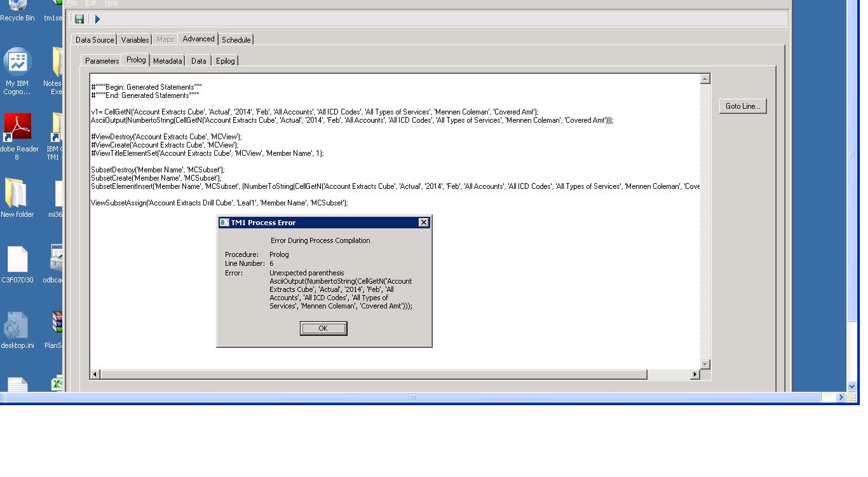
Task: Click the Goto Line... button
Action: point(742,106)
